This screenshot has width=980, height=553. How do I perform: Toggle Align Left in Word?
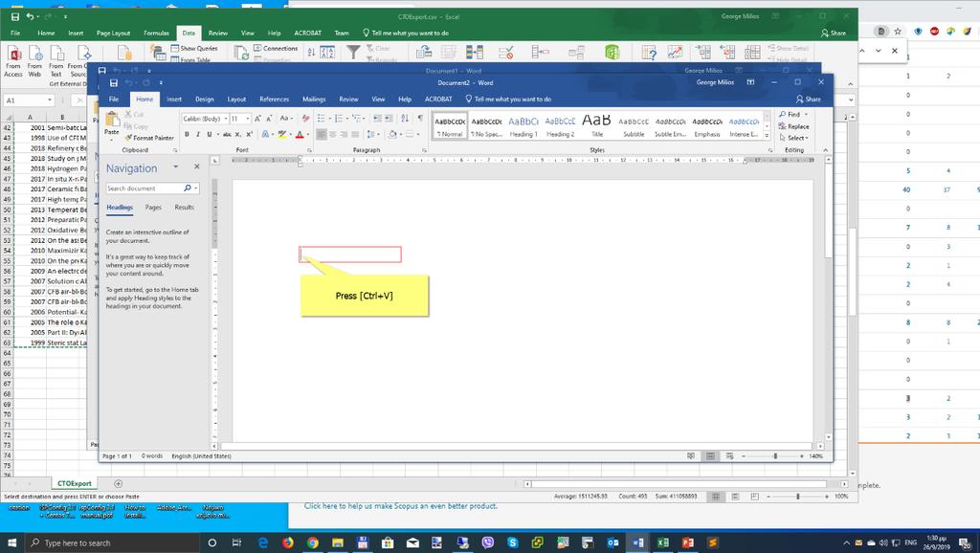click(322, 134)
